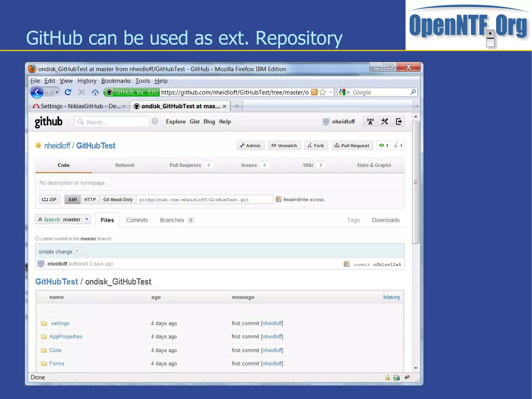
Task: Click the Code folder icon in the file list
Action: [44, 350]
